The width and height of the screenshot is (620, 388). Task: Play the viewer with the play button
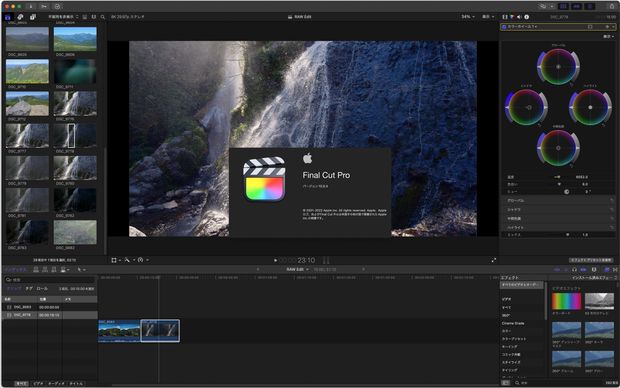pos(276,260)
